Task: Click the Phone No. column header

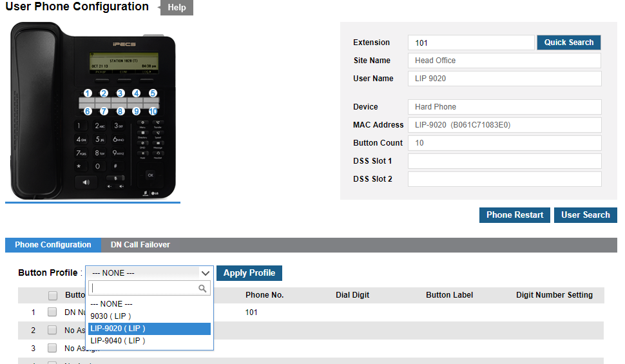Action: pyautogui.click(x=265, y=295)
